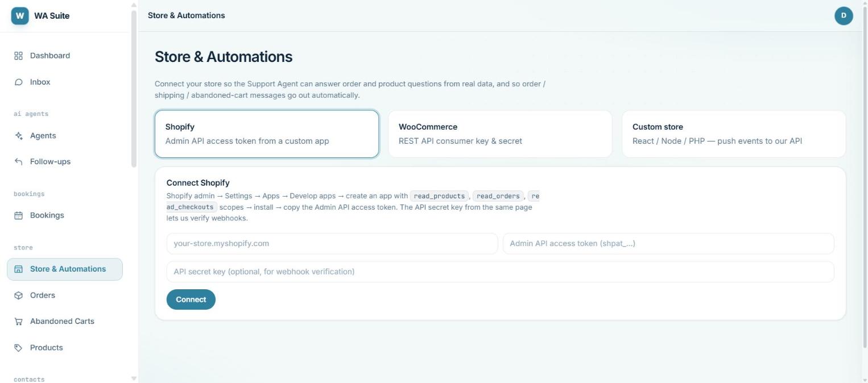Switch to the Custom store card
Screen dimensions: 868x383
[x=734, y=134]
